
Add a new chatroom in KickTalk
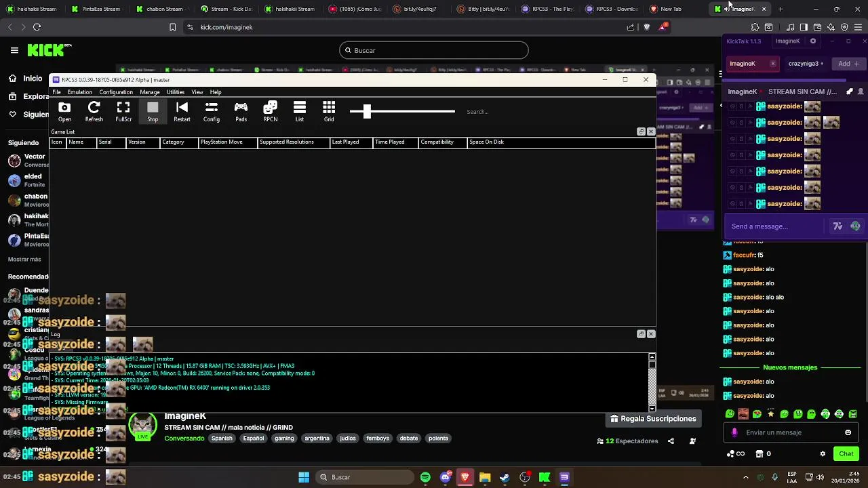tap(848, 64)
